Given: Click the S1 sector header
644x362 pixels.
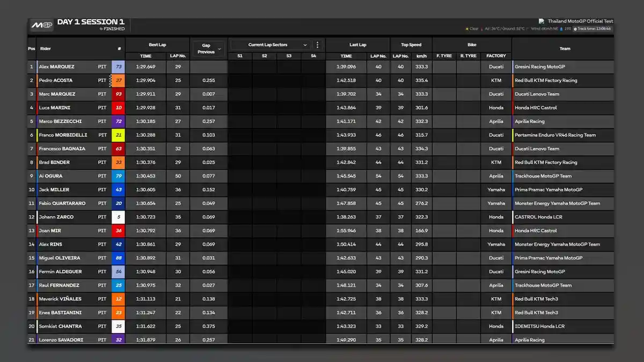Looking at the screenshot, I should 240,56.
